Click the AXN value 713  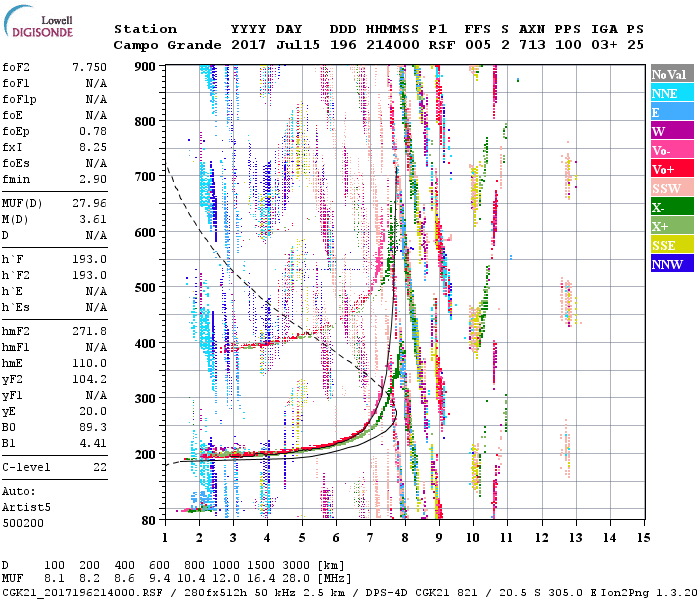[x=532, y=45]
